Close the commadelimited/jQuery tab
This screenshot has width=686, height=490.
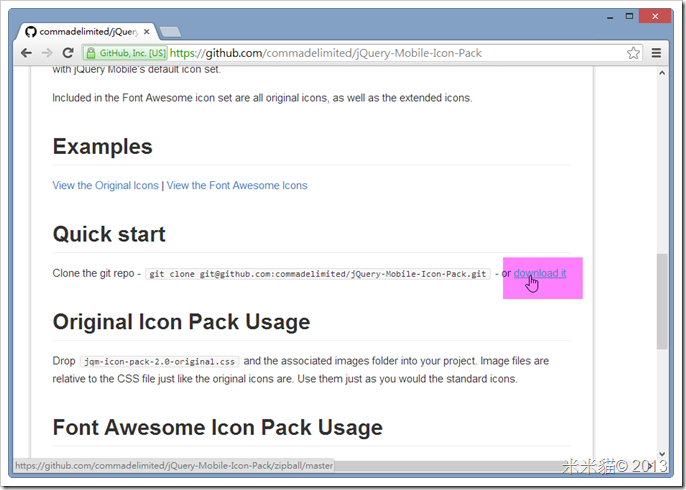coord(147,32)
